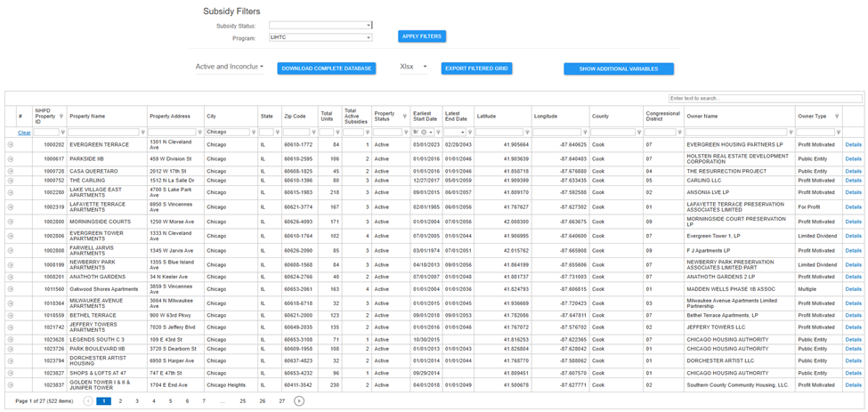Expand PARKSIDE IIB row
This screenshot has width=868, height=412.
11,159
